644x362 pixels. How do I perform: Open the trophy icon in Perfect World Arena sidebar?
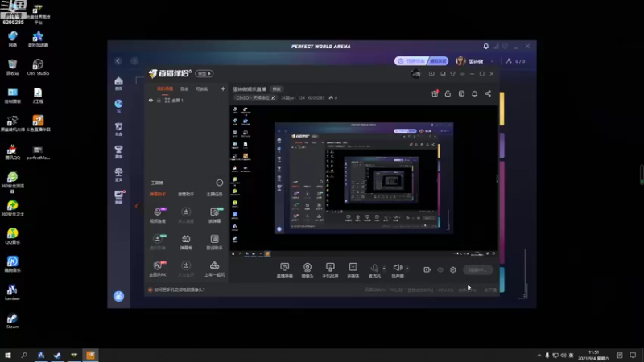[x=118, y=151]
